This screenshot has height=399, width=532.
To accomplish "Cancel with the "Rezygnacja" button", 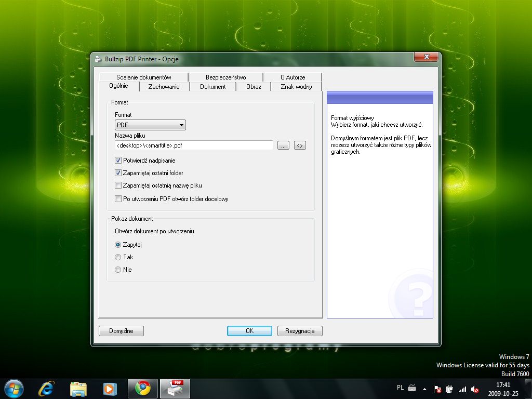I will click(x=300, y=330).
